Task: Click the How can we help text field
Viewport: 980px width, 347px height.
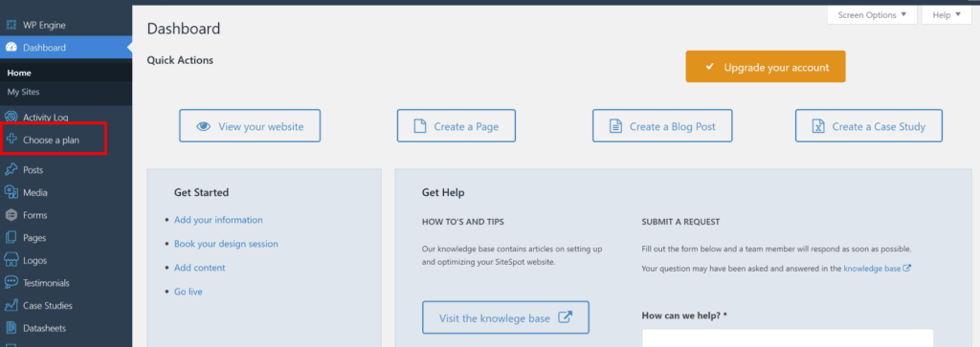Action: (x=788, y=337)
